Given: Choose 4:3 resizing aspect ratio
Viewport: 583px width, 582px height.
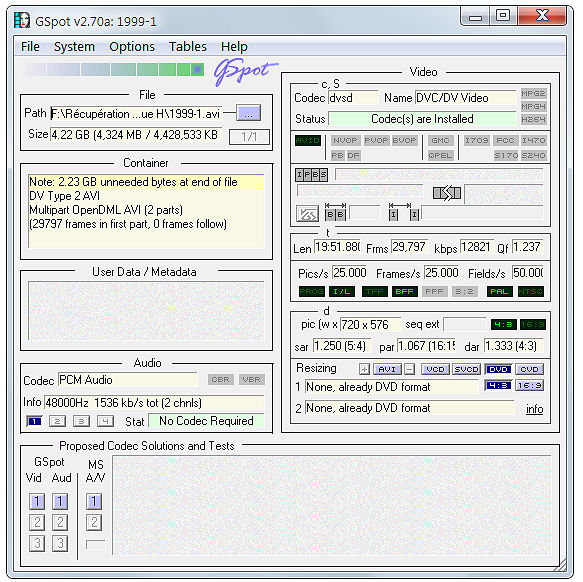Looking at the screenshot, I should (x=498, y=385).
